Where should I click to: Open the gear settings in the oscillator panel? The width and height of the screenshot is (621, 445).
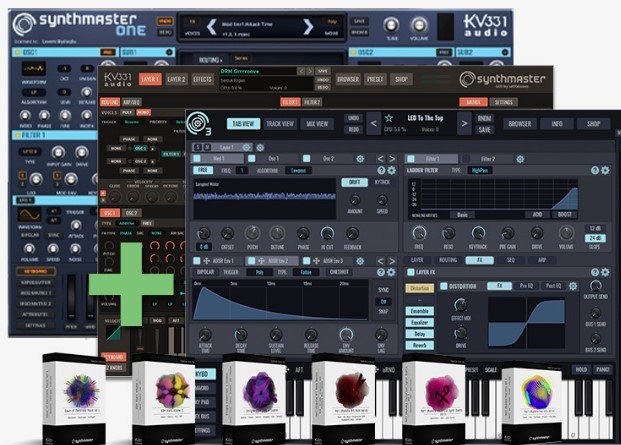[x=391, y=170]
